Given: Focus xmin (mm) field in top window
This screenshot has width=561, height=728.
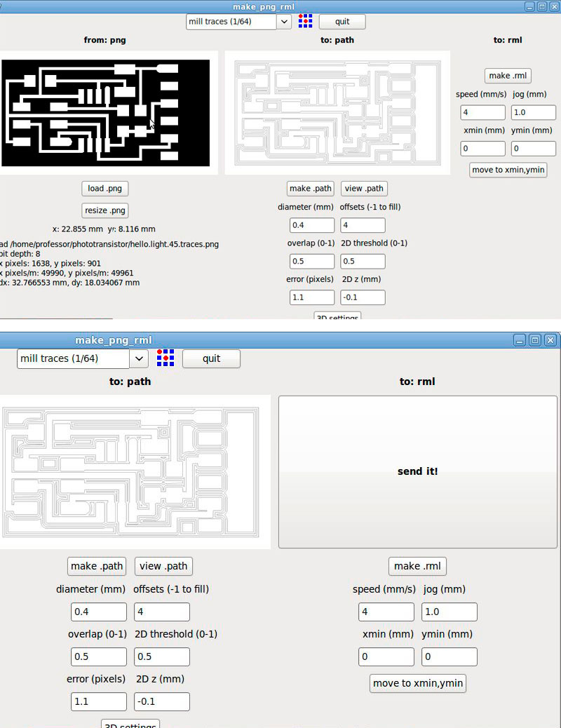Looking at the screenshot, I should pyautogui.click(x=483, y=149).
